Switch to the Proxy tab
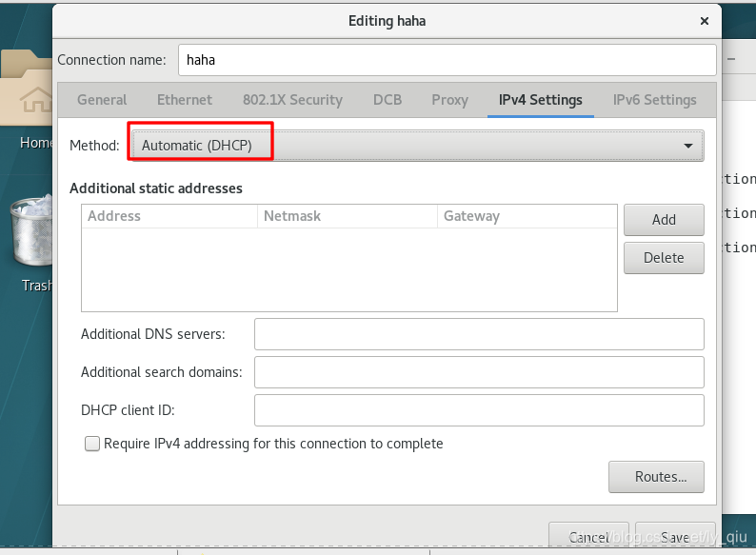The width and height of the screenshot is (756, 555). coord(449,100)
